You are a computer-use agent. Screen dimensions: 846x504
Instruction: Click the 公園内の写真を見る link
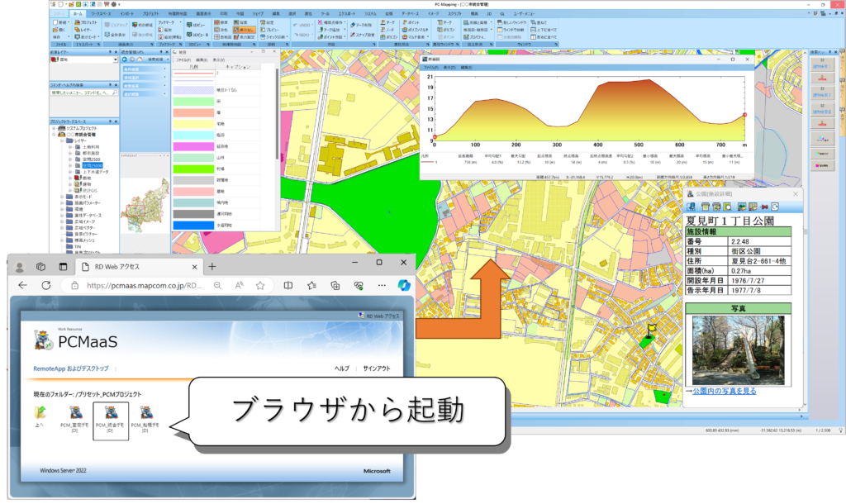point(724,392)
